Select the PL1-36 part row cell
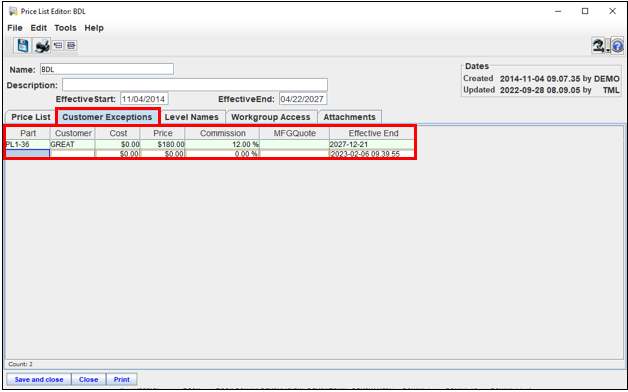The width and height of the screenshot is (628, 392). click(28, 144)
